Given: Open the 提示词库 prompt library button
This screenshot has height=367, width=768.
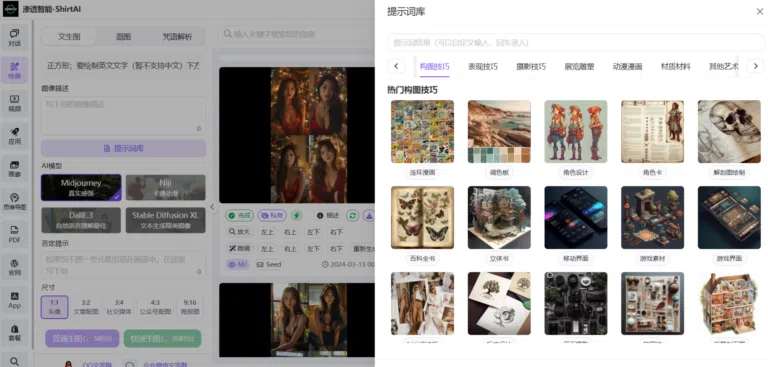Looking at the screenshot, I should pos(123,148).
